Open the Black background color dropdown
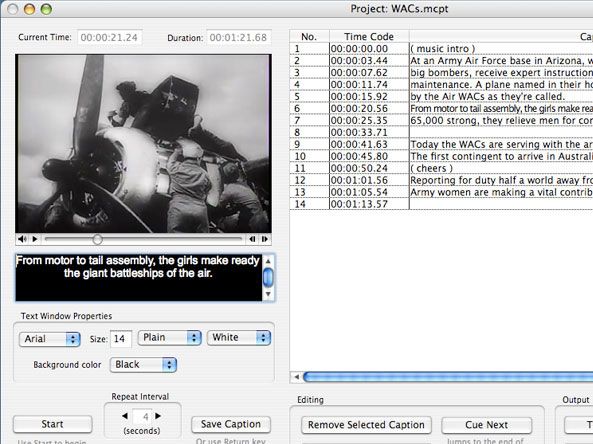 tap(143, 365)
